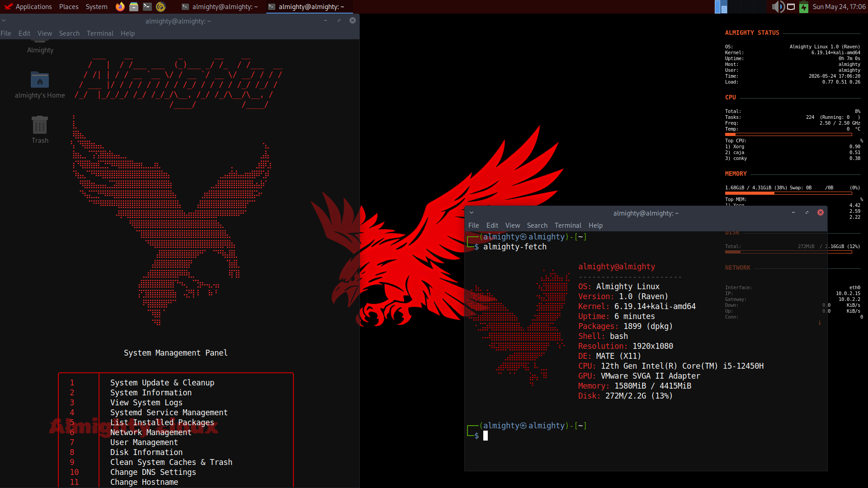Screen dimensions: 868x488
Task: Click the terminal cursor at the empty prompt
Action: click(x=486, y=436)
